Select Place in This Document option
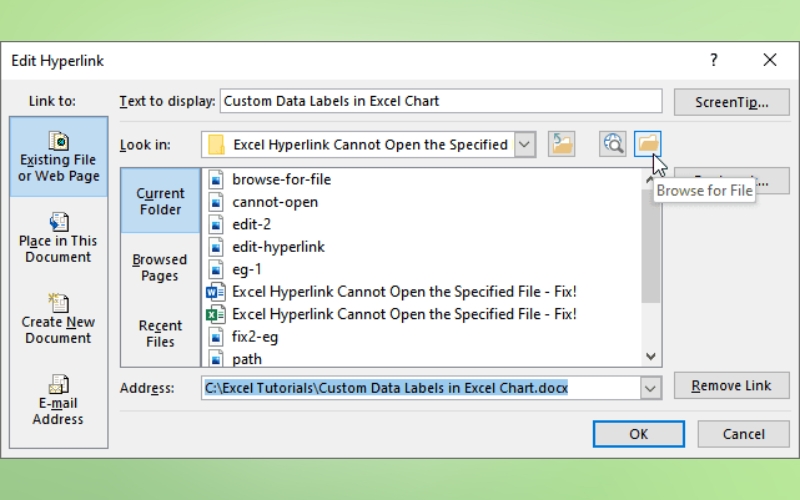This screenshot has width=800, height=500. click(58, 238)
